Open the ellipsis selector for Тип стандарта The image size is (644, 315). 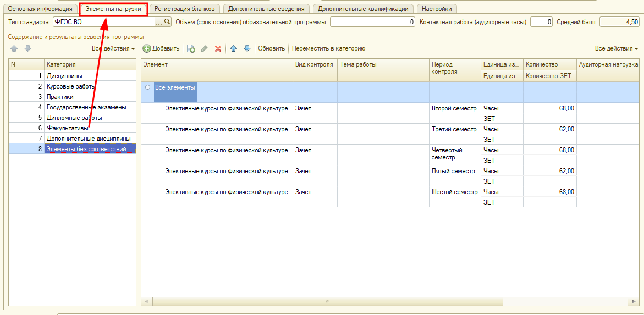[x=159, y=22]
